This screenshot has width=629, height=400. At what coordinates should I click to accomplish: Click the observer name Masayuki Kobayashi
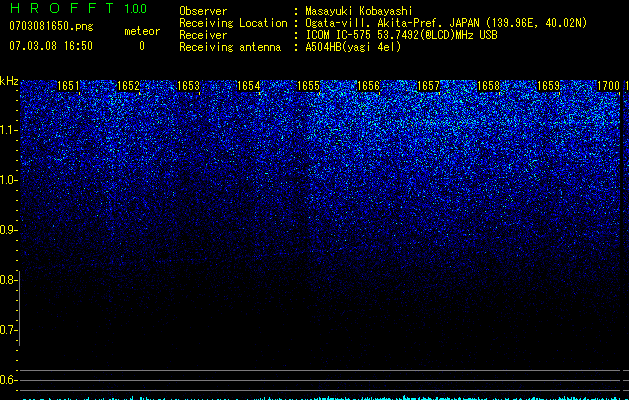point(359,11)
